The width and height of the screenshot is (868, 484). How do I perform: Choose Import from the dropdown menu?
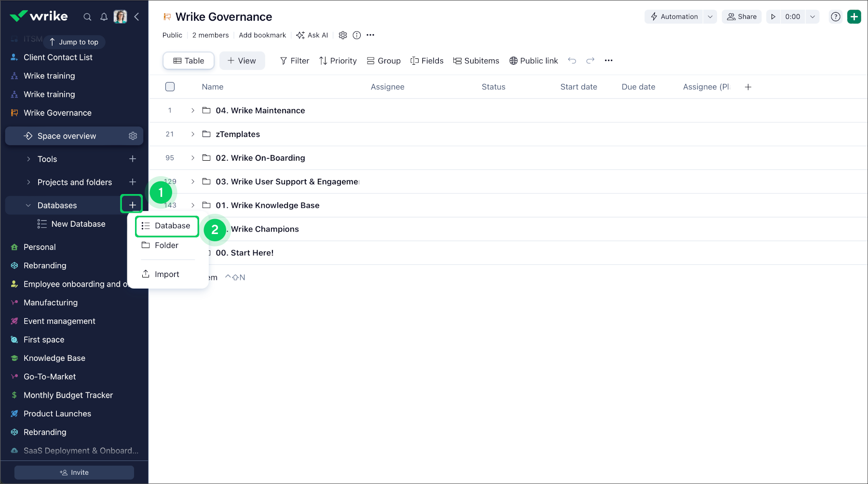pos(166,274)
